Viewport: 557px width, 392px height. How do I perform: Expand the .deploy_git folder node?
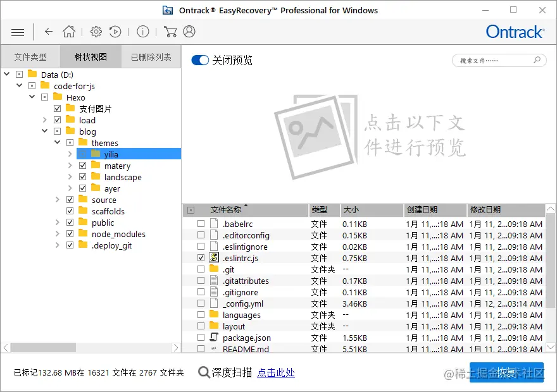point(57,245)
